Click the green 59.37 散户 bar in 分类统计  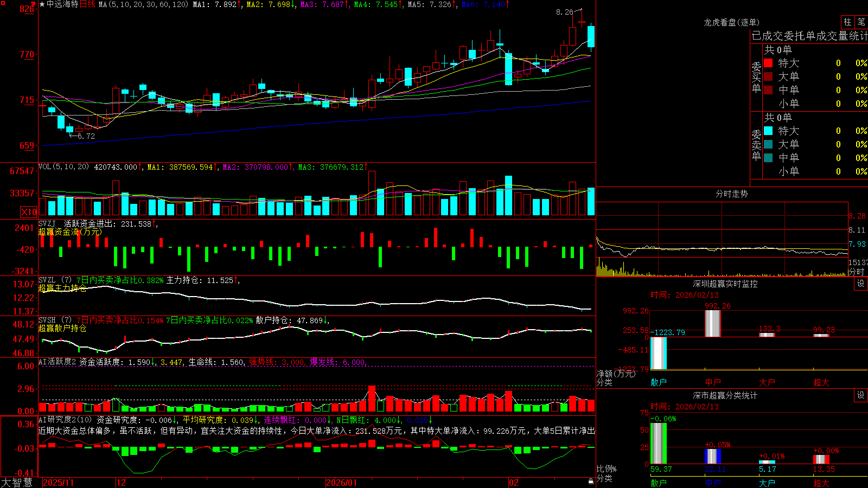point(658,443)
